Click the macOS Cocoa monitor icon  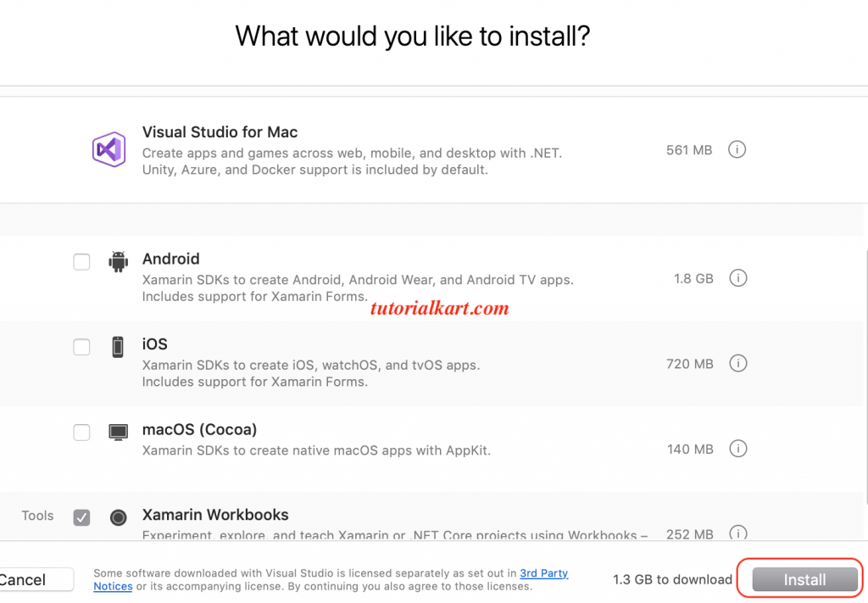pos(118,432)
